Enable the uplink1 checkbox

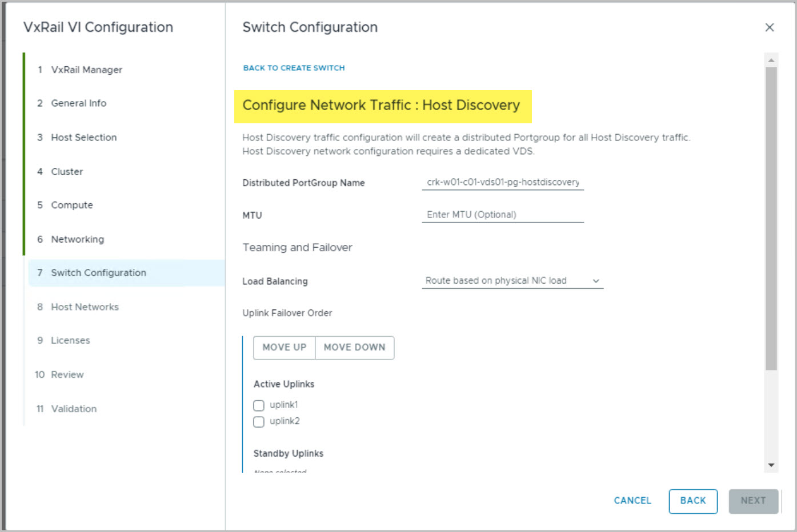259,405
